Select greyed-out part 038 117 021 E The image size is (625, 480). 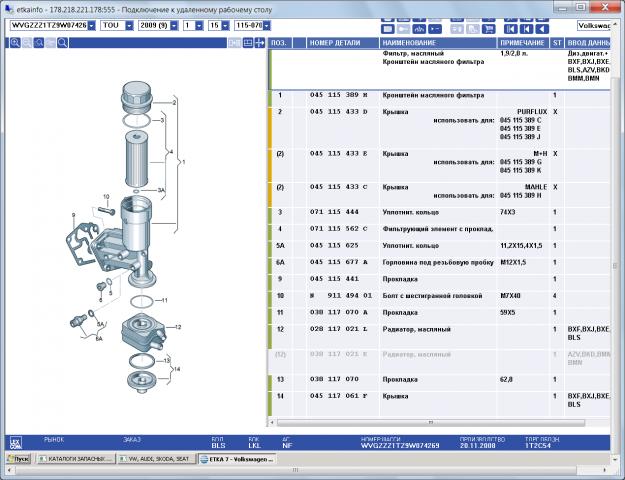(x=339, y=354)
